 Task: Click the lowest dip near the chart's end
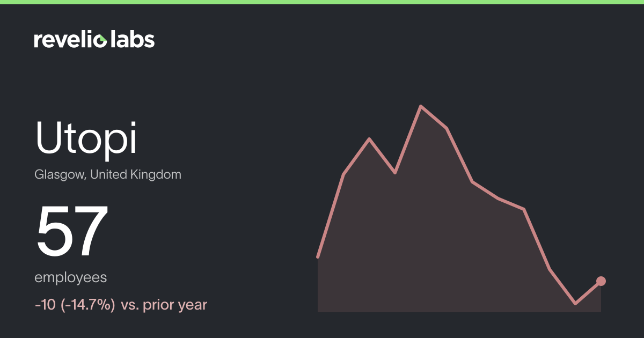(x=575, y=304)
